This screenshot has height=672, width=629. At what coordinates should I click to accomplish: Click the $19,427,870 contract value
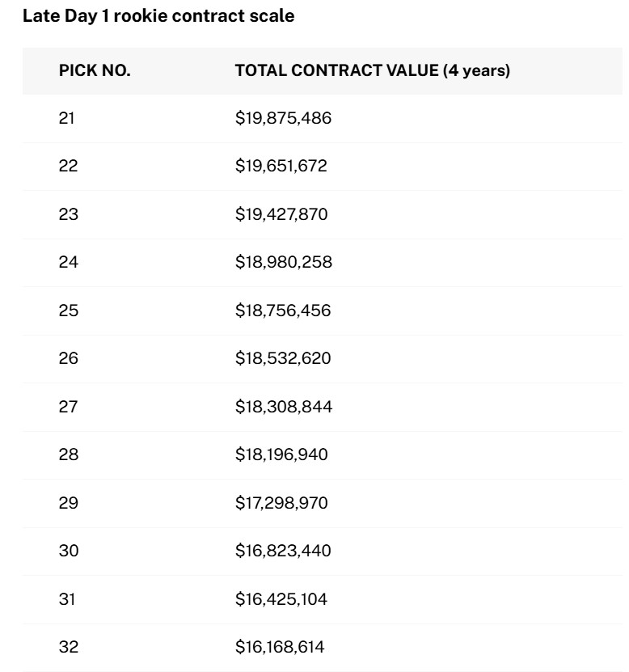click(x=281, y=214)
